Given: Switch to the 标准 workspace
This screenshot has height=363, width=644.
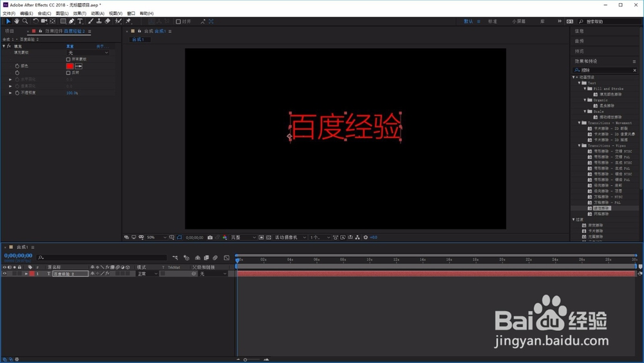Looking at the screenshot, I should click(493, 21).
